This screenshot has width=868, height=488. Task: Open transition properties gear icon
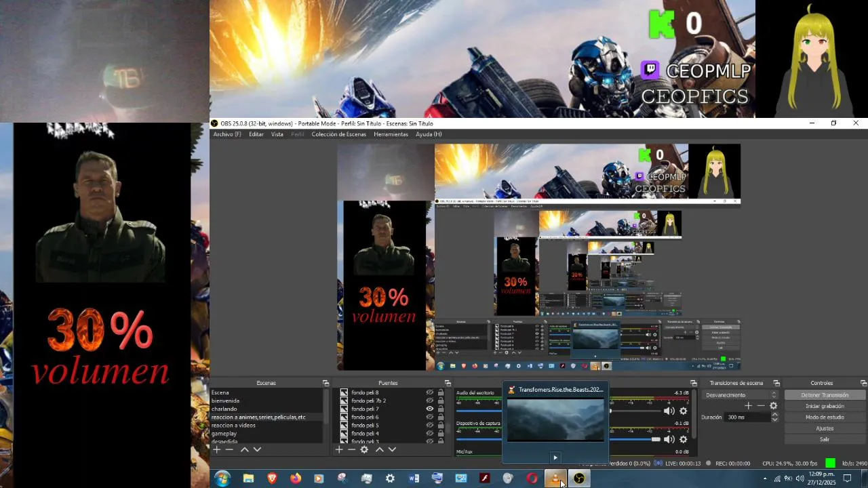(773, 406)
